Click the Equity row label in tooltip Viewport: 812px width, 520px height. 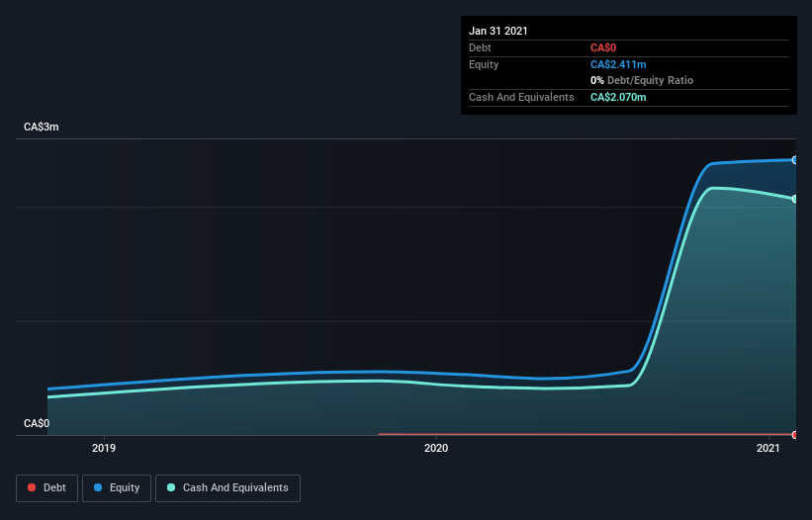(x=484, y=64)
